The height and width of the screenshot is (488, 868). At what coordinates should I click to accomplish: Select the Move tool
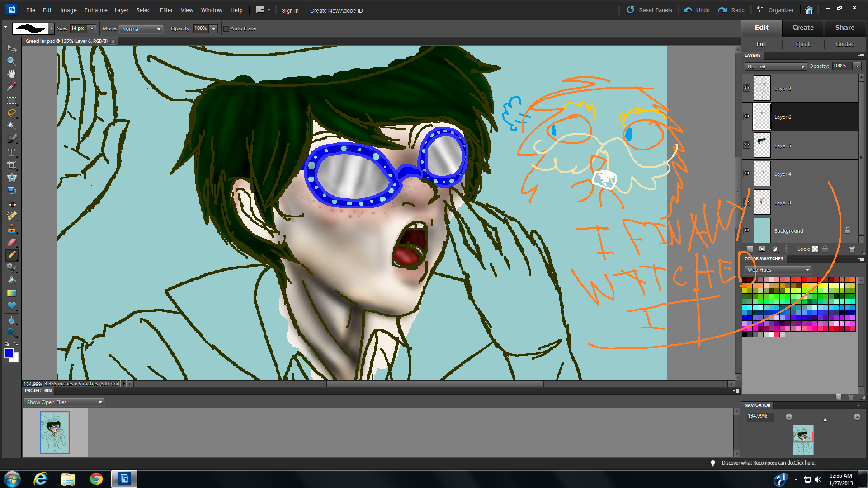[12, 48]
